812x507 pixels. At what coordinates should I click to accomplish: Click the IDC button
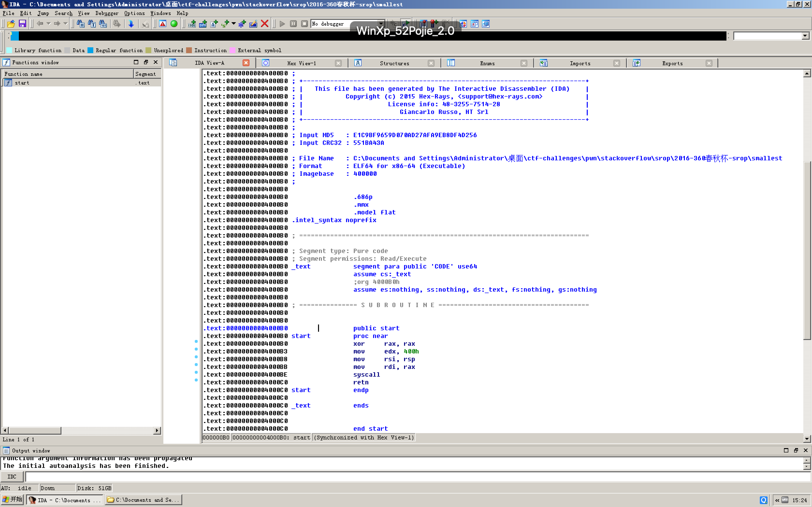12,477
